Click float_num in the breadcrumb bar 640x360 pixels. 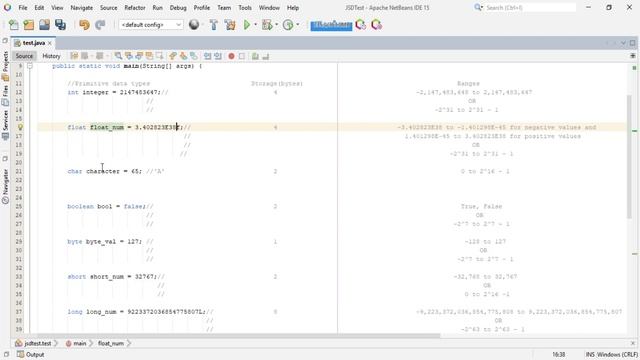pyautogui.click(x=111, y=343)
